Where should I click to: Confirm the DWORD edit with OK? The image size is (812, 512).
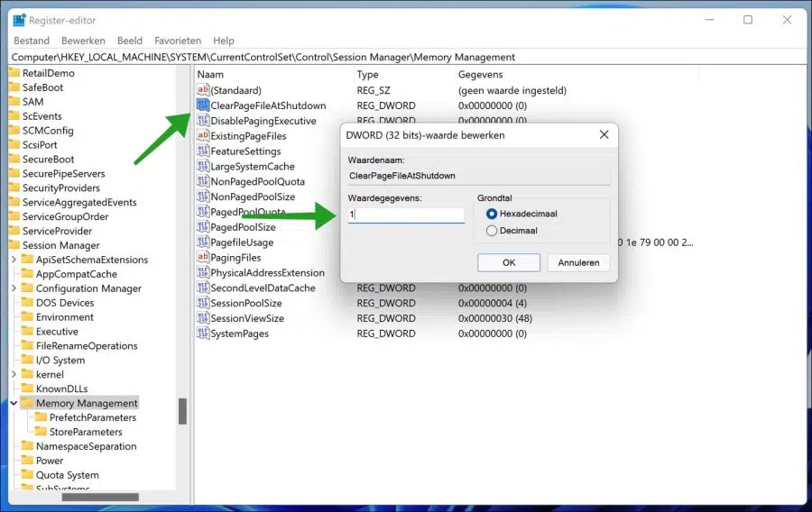click(509, 262)
